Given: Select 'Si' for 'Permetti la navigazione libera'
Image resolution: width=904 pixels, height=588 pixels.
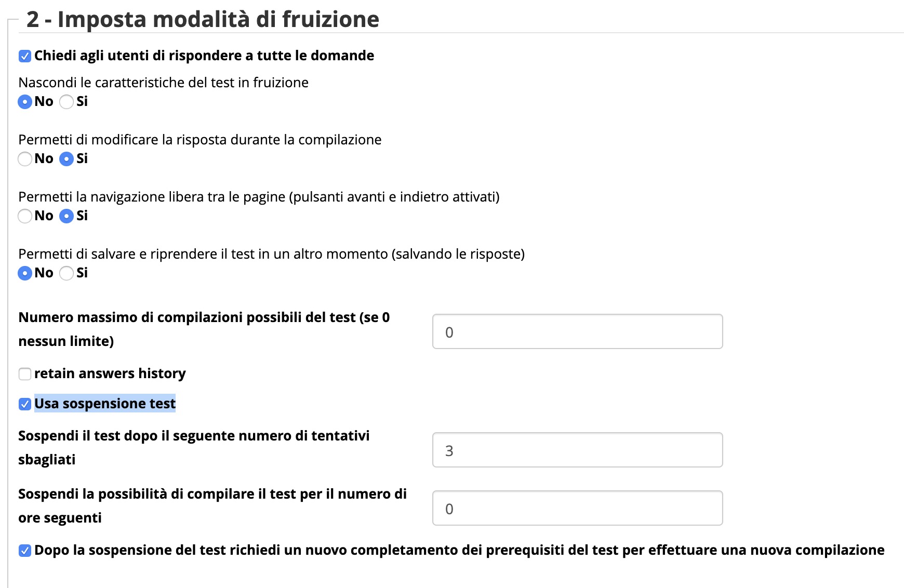Looking at the screenshot, I should coord(66,216).
